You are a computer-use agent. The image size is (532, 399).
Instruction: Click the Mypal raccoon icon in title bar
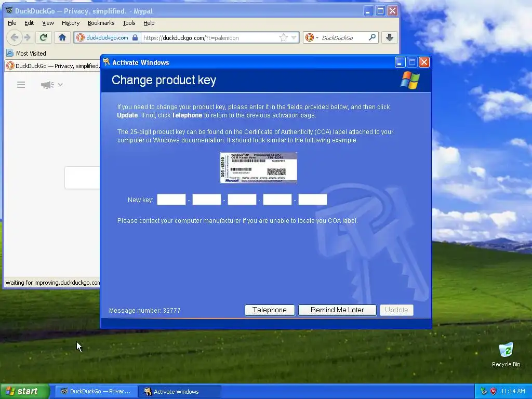pyautogui.click(x=9, y=10)
